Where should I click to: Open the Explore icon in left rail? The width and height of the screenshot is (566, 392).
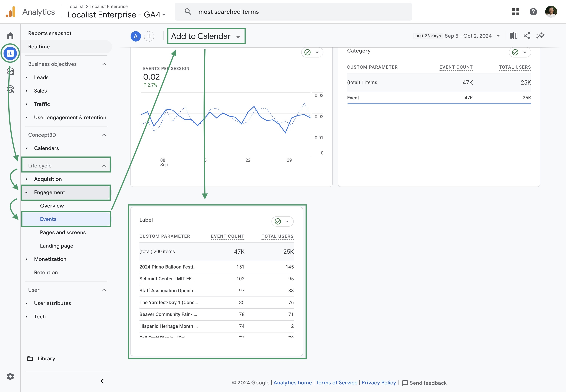click(x=10, y=71)
